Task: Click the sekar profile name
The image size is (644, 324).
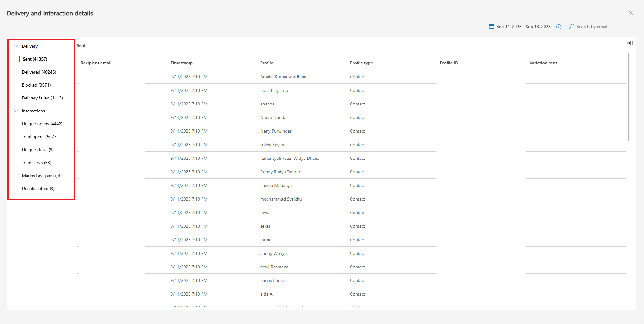Action: coord(265,226)
